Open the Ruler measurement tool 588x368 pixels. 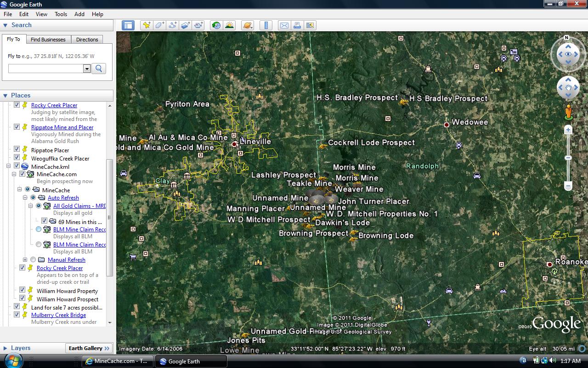pyautogui.click(x=266, y=25)
